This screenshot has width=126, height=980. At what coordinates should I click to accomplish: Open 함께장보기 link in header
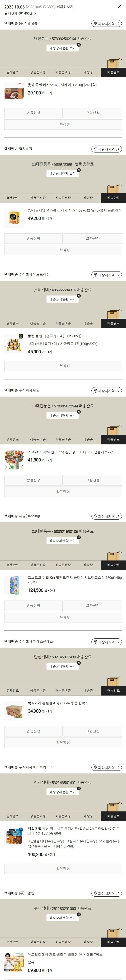point(65,7)
